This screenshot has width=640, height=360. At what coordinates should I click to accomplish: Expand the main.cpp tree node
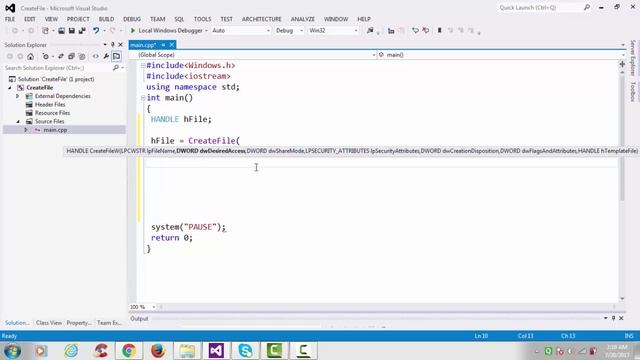26,130
